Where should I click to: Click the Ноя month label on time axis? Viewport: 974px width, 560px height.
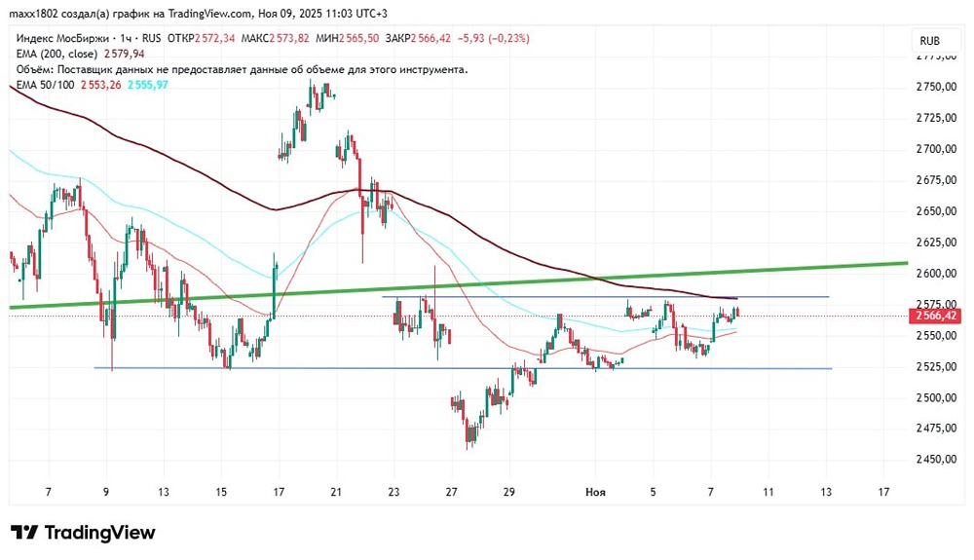(x=595, y=492)
